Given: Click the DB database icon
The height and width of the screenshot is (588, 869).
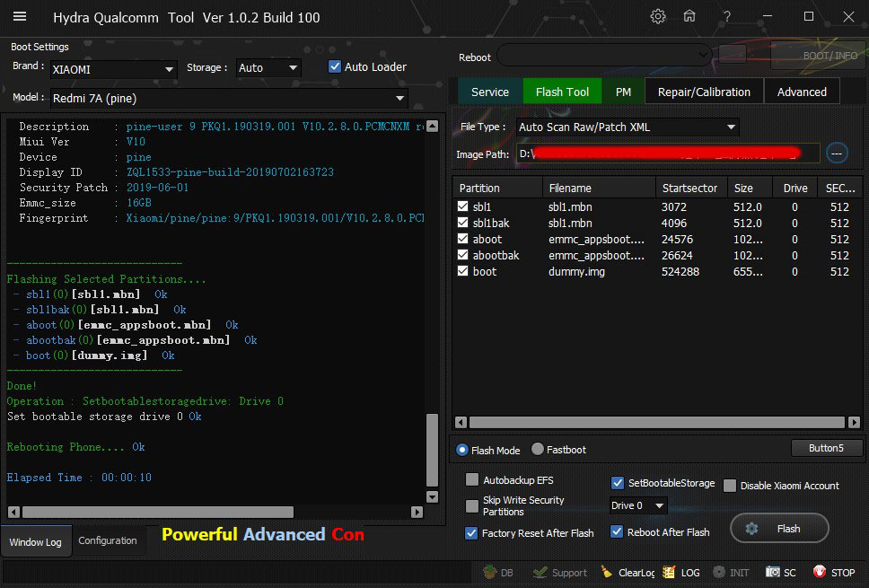Looking at the screenshot, I should 498,572.
